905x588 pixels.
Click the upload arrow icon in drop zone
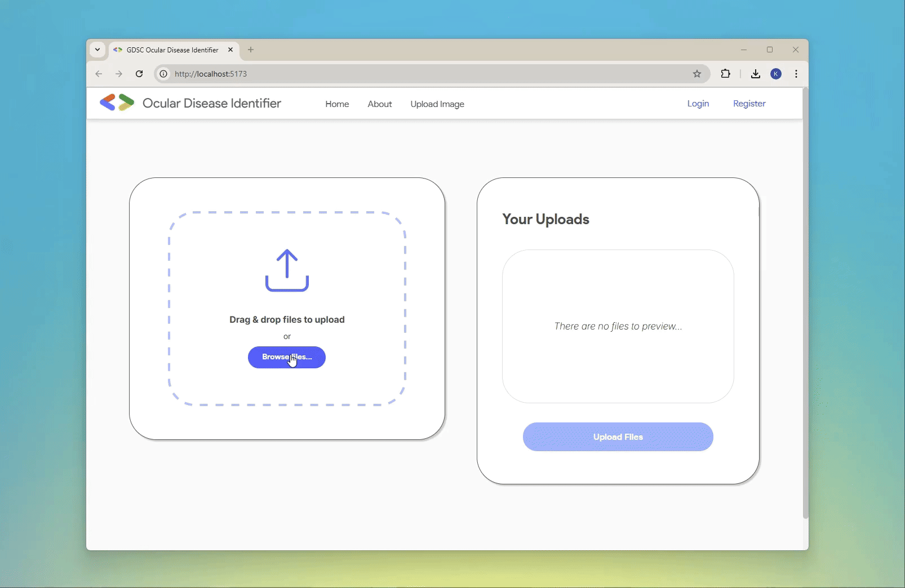pyautogui.click(x=287, y=270)
